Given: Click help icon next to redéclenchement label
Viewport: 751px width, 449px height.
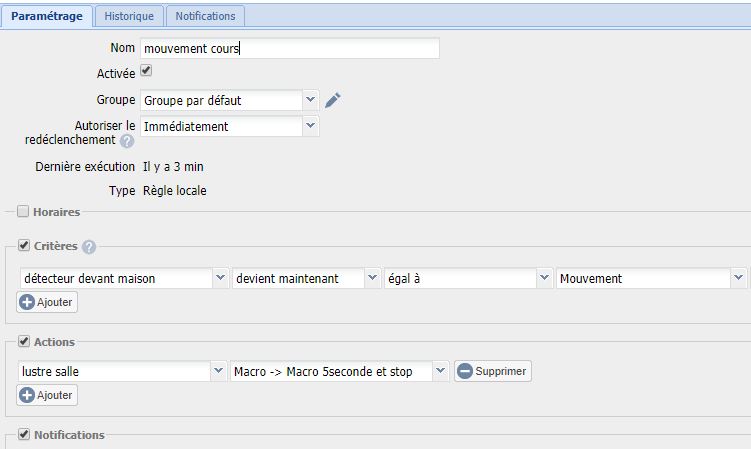Looking at the screenshot, I should point(127,141).
